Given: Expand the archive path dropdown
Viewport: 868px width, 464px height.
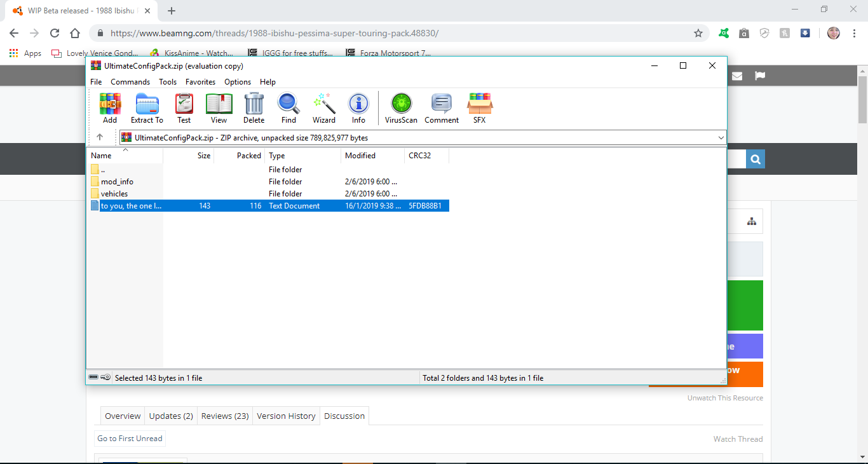Looking at the screenshot, I should coord(721,137).
